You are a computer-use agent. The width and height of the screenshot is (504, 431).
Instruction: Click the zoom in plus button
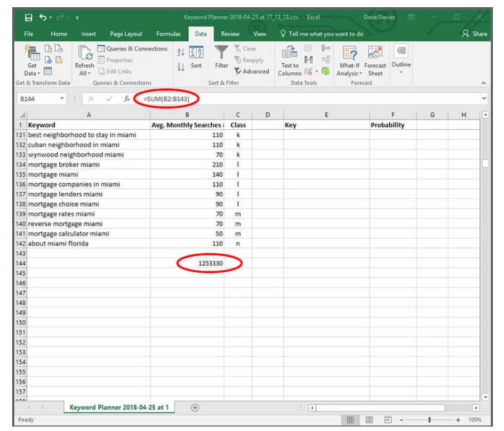458,420
